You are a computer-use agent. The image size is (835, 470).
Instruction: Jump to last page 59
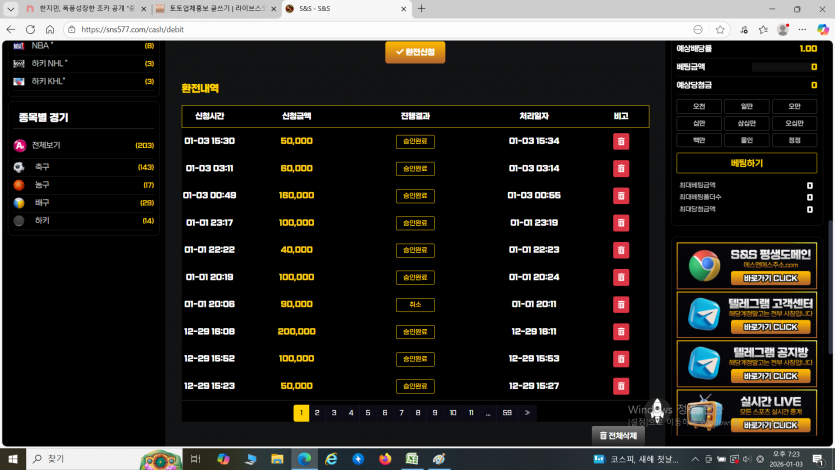pyautogui.click(x=507, y=412)
